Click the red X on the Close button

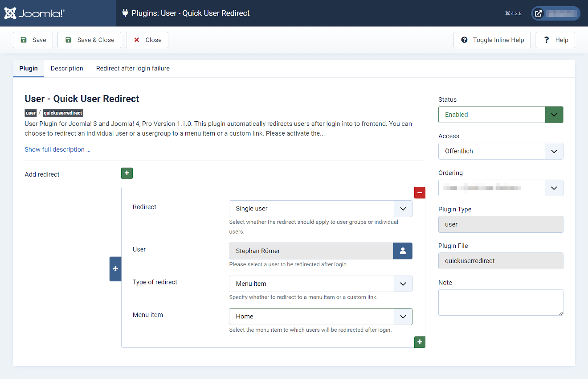click(x=136, y=40)
